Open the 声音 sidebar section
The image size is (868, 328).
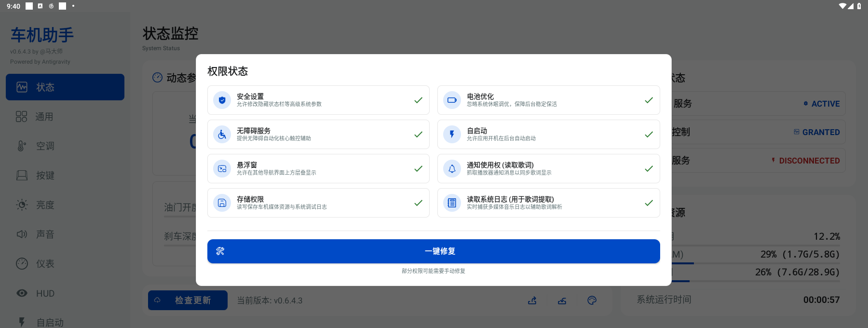65,234
